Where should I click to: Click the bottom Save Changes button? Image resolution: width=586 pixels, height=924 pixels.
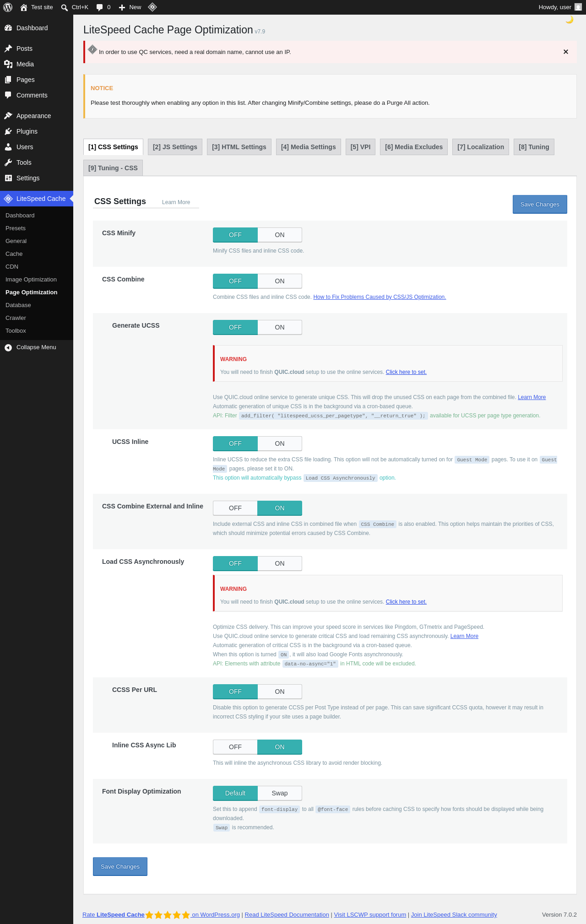click(120, 866)
